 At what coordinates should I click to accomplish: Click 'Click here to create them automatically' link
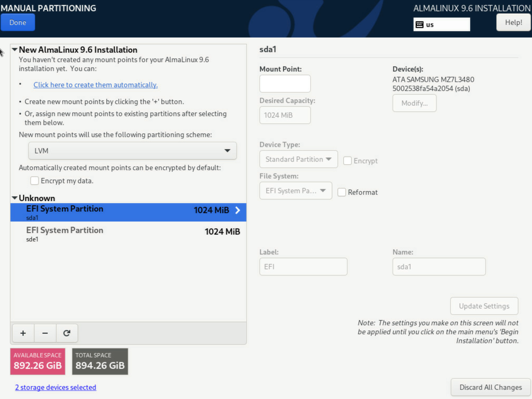pos(95,85)
